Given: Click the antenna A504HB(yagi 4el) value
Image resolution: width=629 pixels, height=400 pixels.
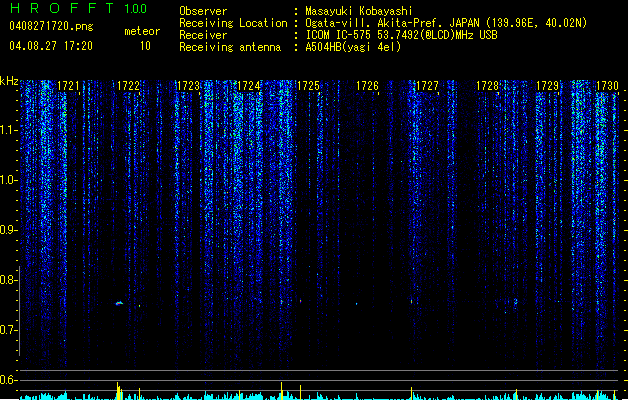Looking at the screenshot, I should point(353,47).
